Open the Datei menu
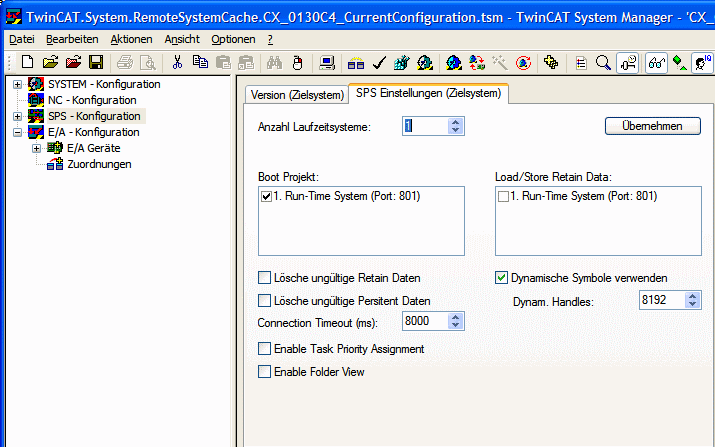Screen dimensions: 715x447 pyautogui.click(x=22, y=39)
